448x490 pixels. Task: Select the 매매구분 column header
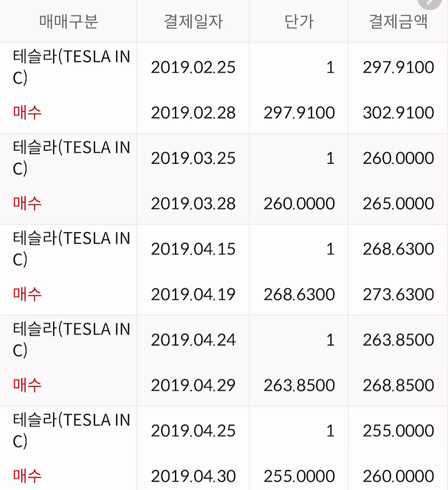click(68, 21)
